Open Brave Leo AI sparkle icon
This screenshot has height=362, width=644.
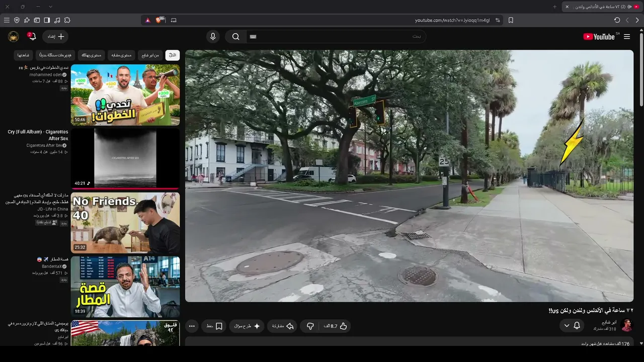coord(27,20)
